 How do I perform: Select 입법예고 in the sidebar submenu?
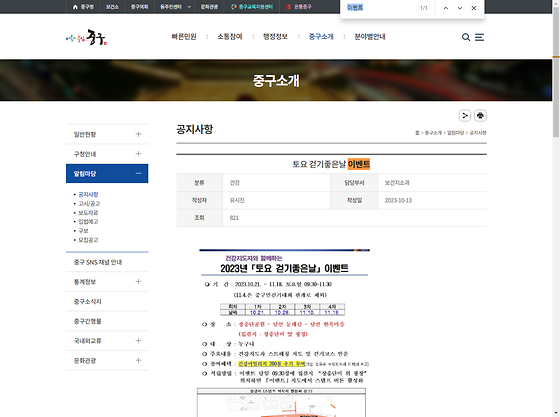pyautogui.click(x=88, y=222)
